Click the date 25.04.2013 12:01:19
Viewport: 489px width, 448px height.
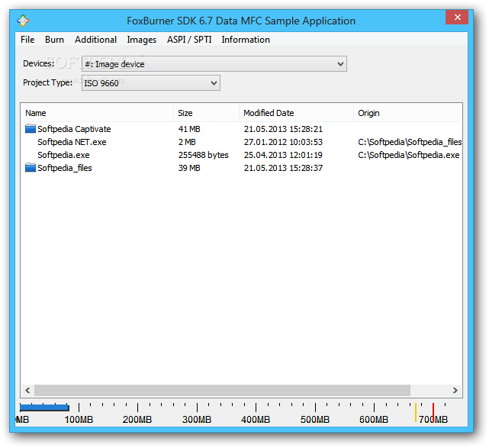coord(283,155)
